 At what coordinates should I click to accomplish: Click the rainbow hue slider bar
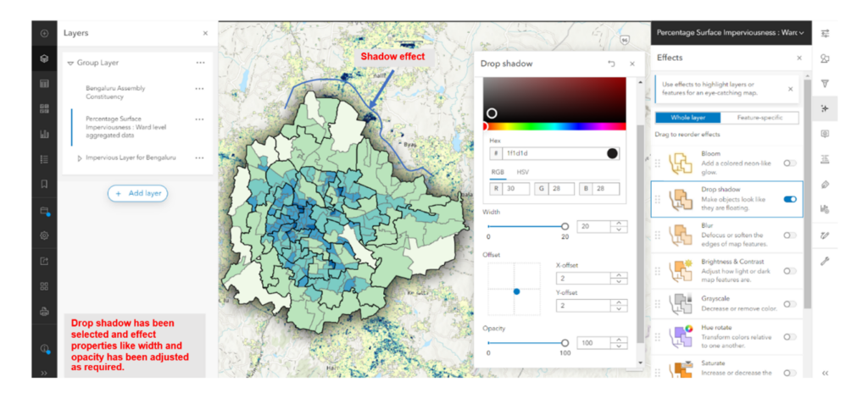coord(554,126)
